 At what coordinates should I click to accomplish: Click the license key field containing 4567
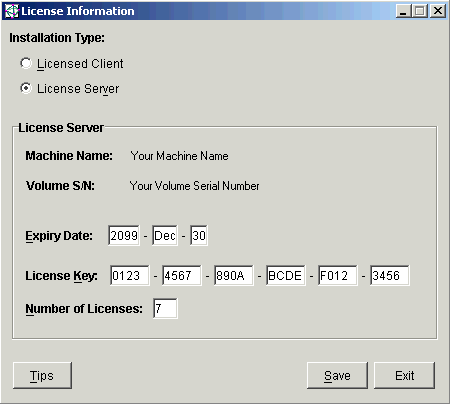(x=182, y=275)
